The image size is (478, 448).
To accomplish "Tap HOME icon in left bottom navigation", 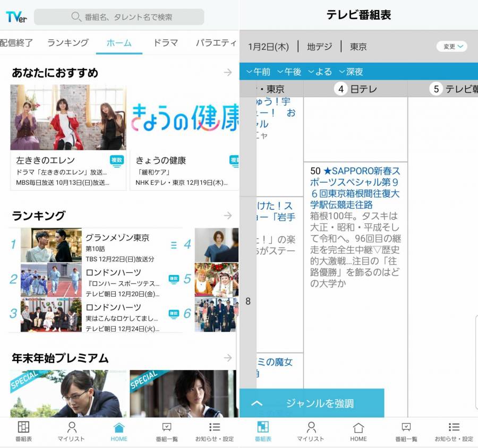I will point(119,428).
